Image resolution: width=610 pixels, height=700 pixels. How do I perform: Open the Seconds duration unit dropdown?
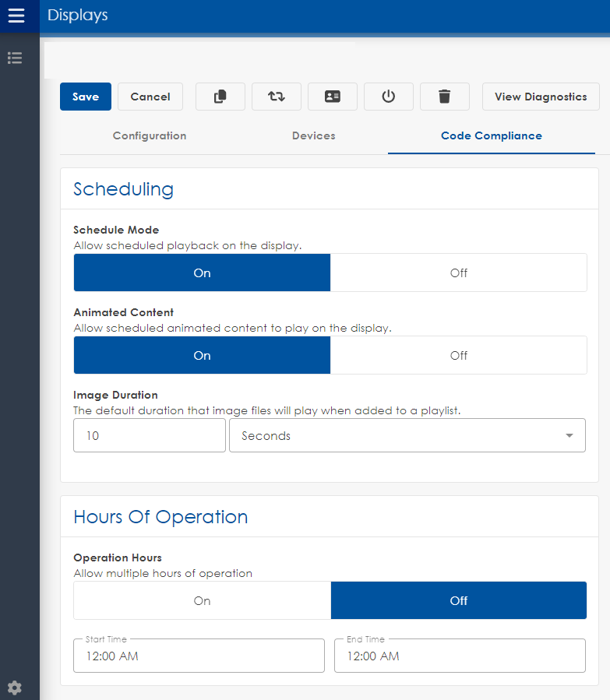click(x=407, y=436)
